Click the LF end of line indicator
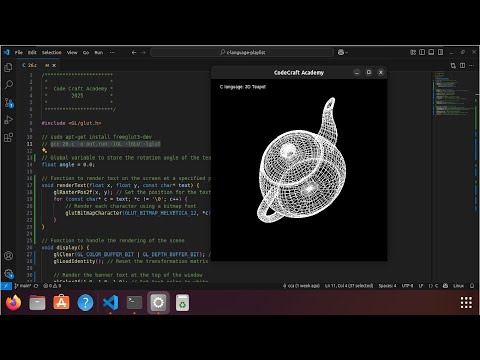This screenshot has height=360, width=480. click(x=421, y=286)
